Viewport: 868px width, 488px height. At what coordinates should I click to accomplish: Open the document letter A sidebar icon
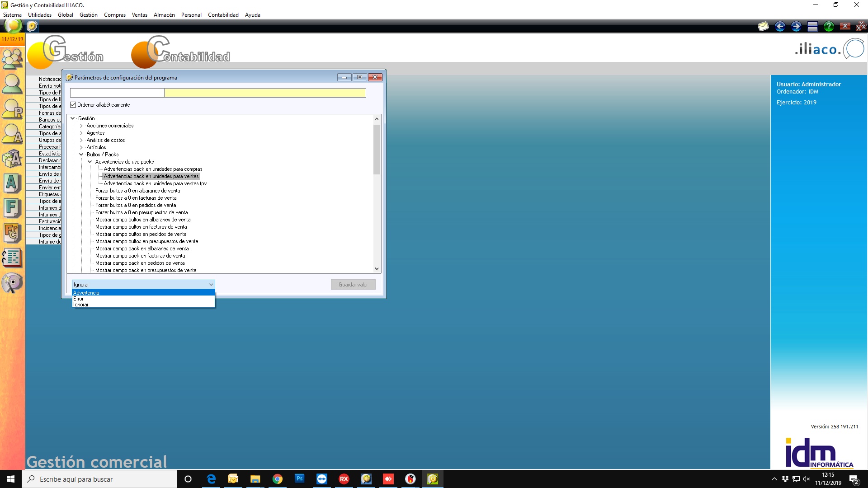coord(13,183)
